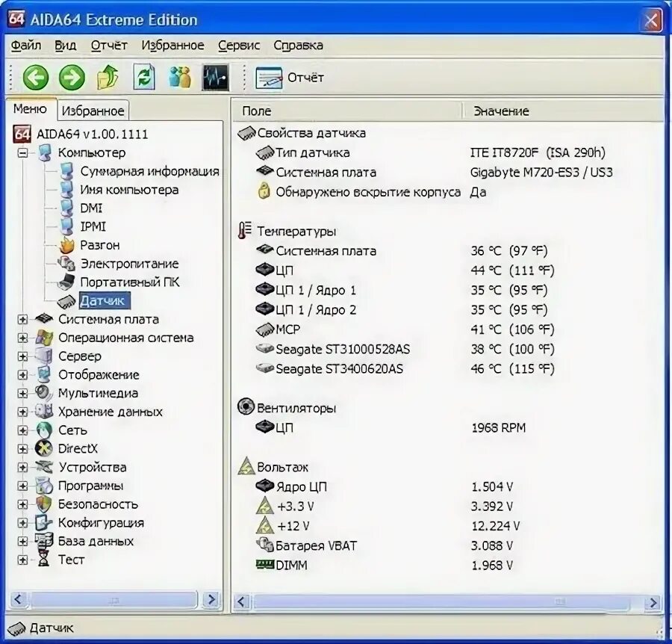Expand the Сервер tree node
The image size is (672, 644).
click(x=22, y=356)
